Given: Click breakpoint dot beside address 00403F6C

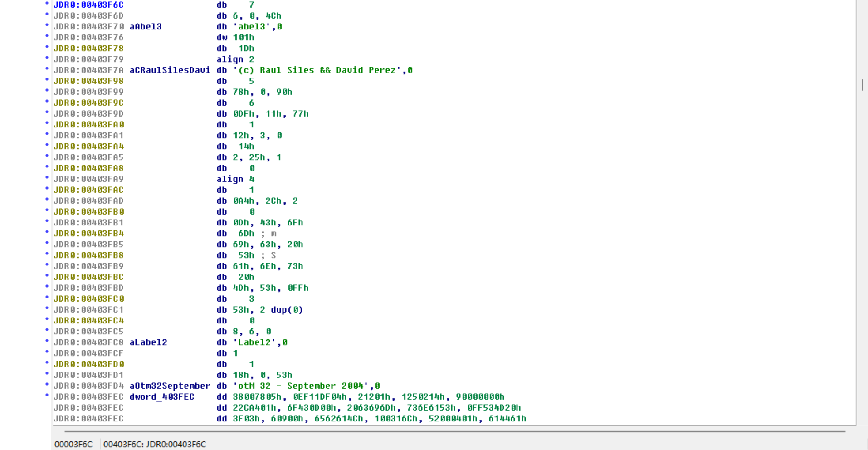Looking at the screenshot, I should [47, 4].
